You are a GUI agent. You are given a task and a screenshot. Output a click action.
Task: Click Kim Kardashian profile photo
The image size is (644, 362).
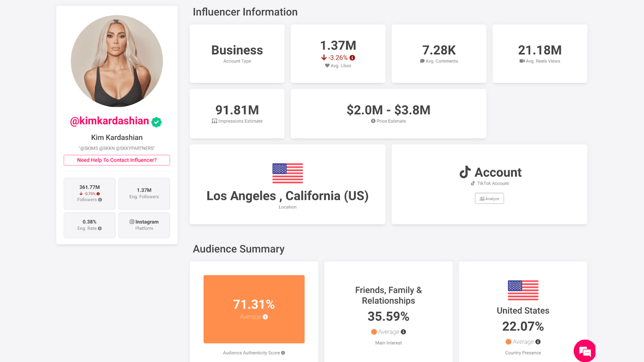point(117,61)
